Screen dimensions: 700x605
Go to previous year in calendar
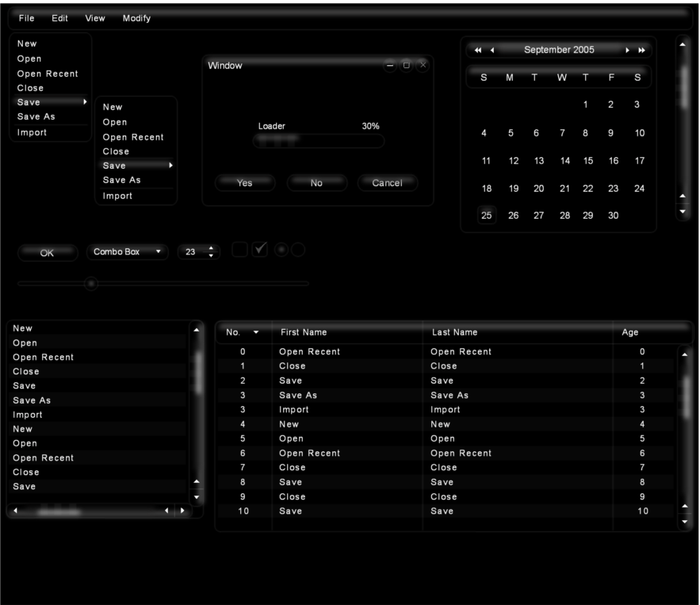[x=478, y=50]
